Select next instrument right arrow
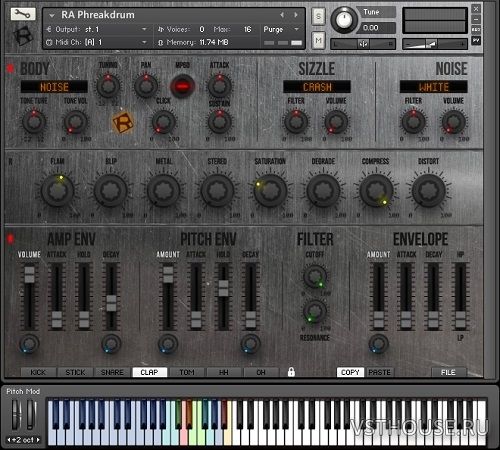This screenshot has width=500, height=450. [296, 15]
